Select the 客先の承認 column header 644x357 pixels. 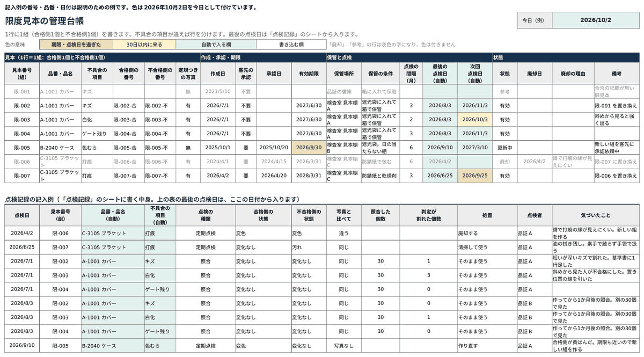coord(246,74)
